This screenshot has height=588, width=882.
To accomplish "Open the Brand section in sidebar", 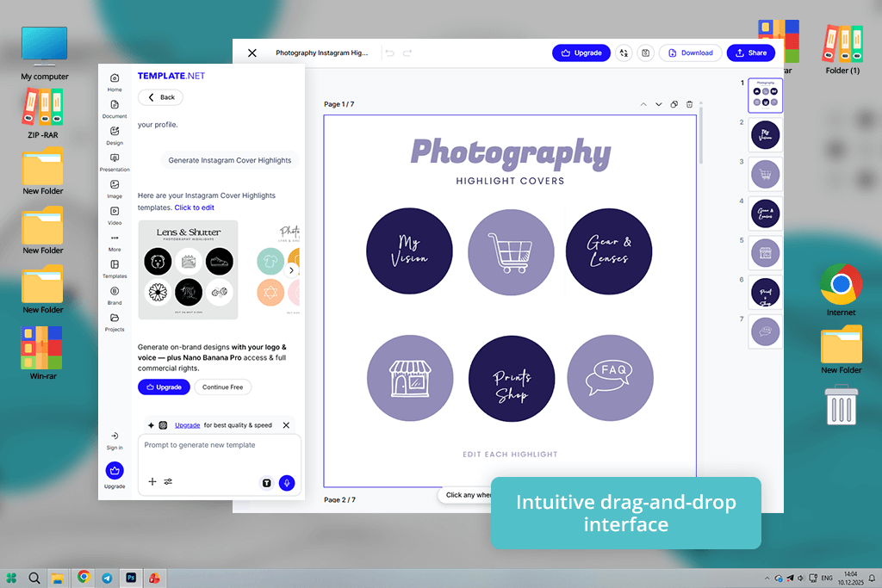I will coord(115,295).
